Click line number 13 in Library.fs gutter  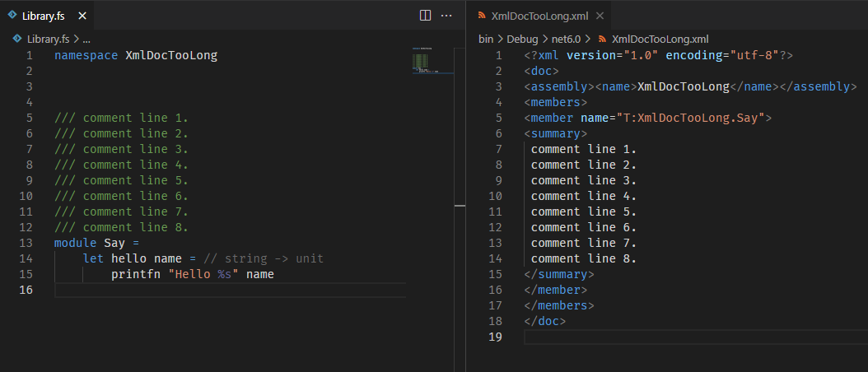[26, 243]
